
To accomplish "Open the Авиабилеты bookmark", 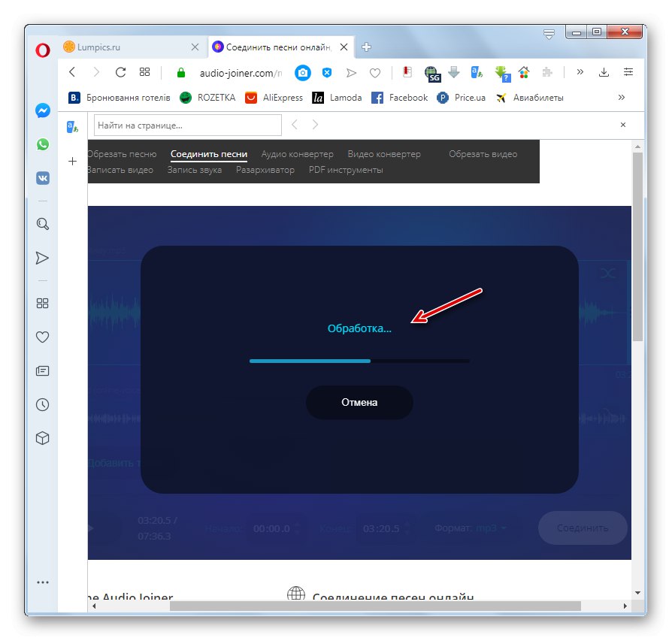I will click(530, 98).
